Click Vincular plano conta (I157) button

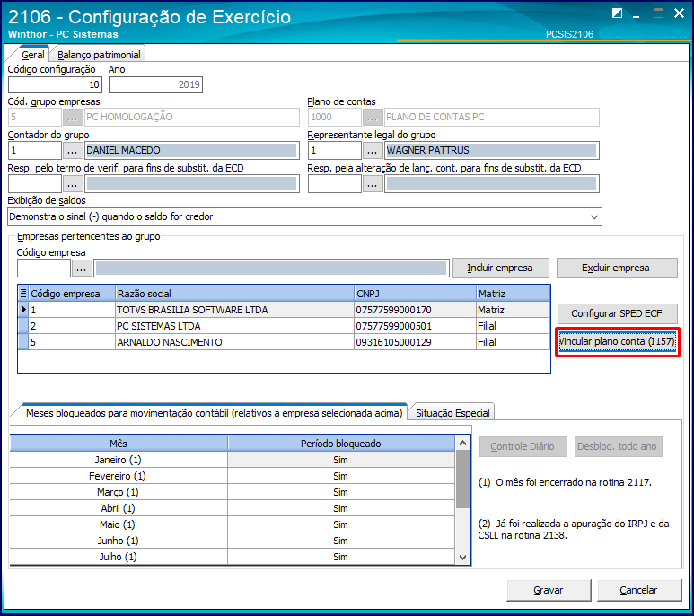pyautogui.click(x=617, y=341)
